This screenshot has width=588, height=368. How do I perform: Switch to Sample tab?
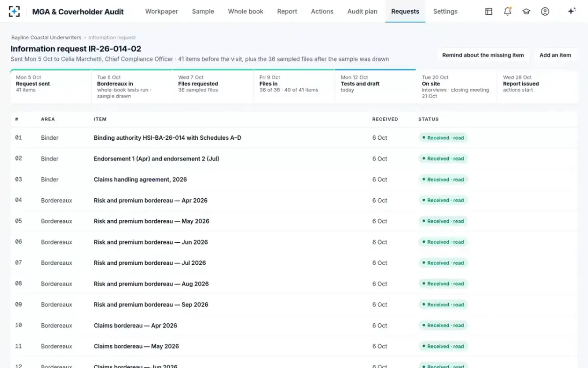pos(203,11)
